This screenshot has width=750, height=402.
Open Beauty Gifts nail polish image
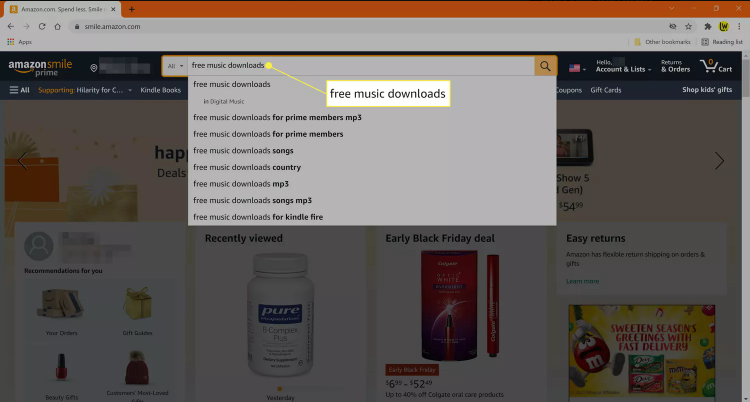(x=62, y=368)
